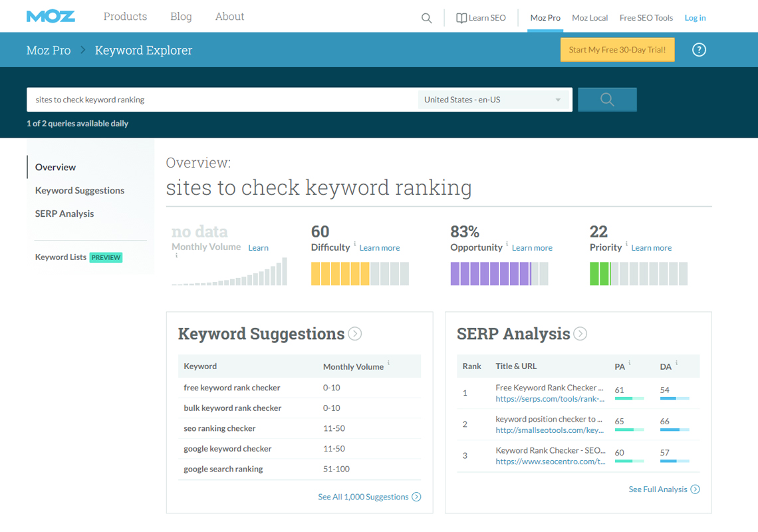Image resolution: width=758 pixels, height=532 pixels.
Task: Open Keyword Lists preview
Action: tap(78, 257)
